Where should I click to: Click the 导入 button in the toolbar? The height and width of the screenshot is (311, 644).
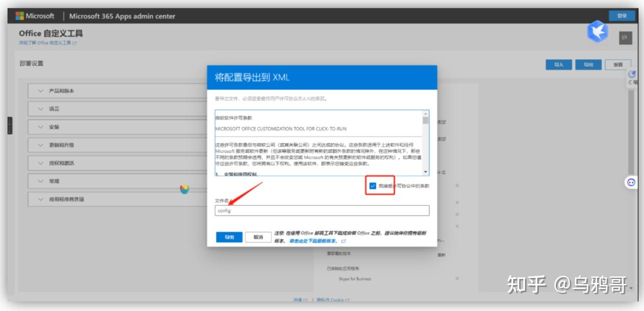[558, 65]
